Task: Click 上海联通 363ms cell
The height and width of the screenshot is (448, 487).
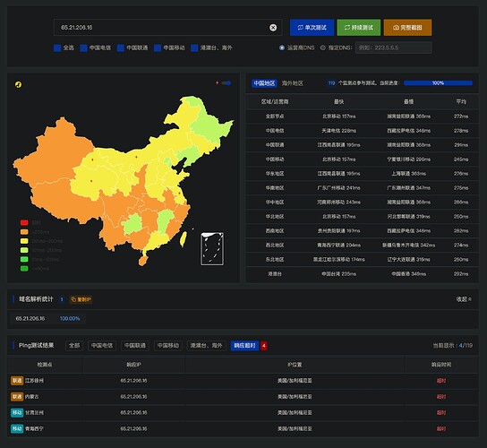Action: pyautogui.click(x=408, y=174)
